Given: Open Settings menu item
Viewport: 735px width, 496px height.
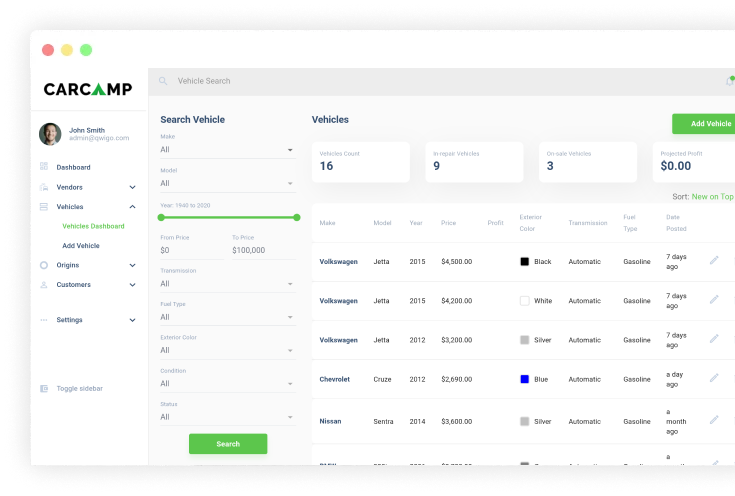Looking at the screenshot, I should click(69, 320).
